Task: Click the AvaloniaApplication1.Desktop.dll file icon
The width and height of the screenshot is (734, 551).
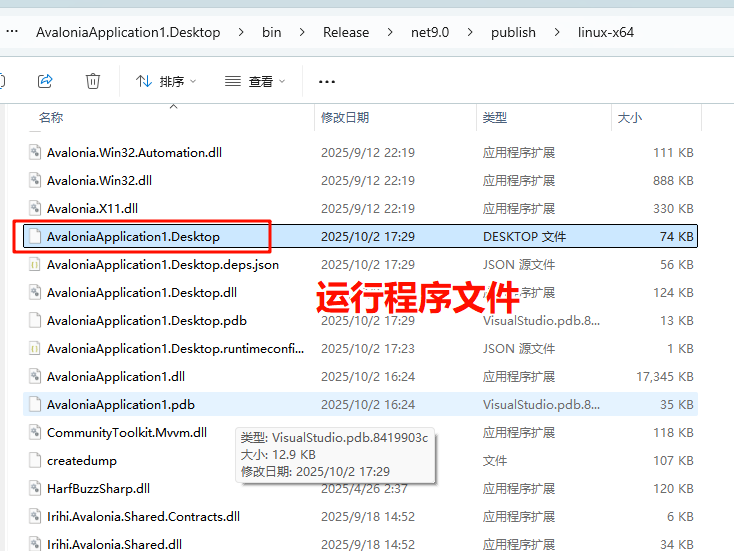Action: 35,293
